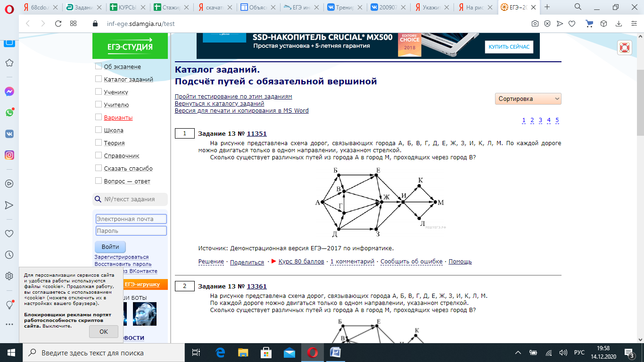Click the "Войти" login button

click(x=110, y=247)
